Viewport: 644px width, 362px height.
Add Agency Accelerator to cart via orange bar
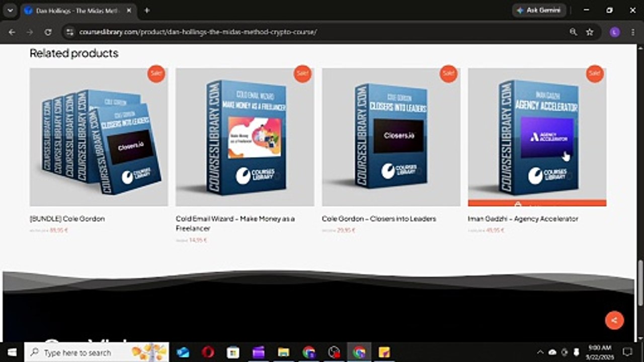[537, 204]
